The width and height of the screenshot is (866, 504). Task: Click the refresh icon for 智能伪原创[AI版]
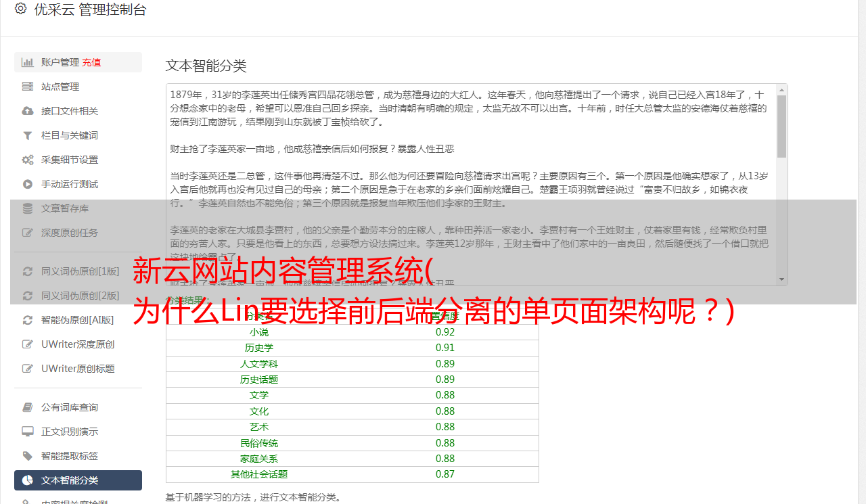tap(28, 320)
